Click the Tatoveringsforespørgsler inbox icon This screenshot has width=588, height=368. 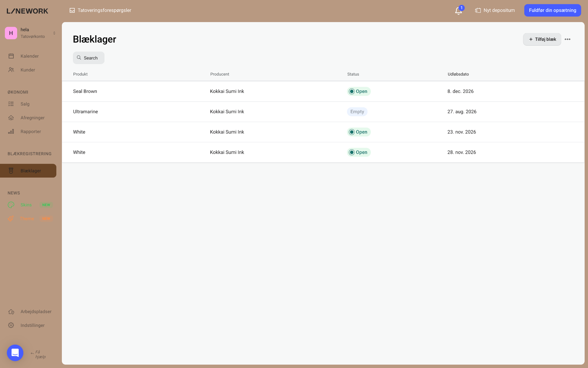(x=72, y=10)
